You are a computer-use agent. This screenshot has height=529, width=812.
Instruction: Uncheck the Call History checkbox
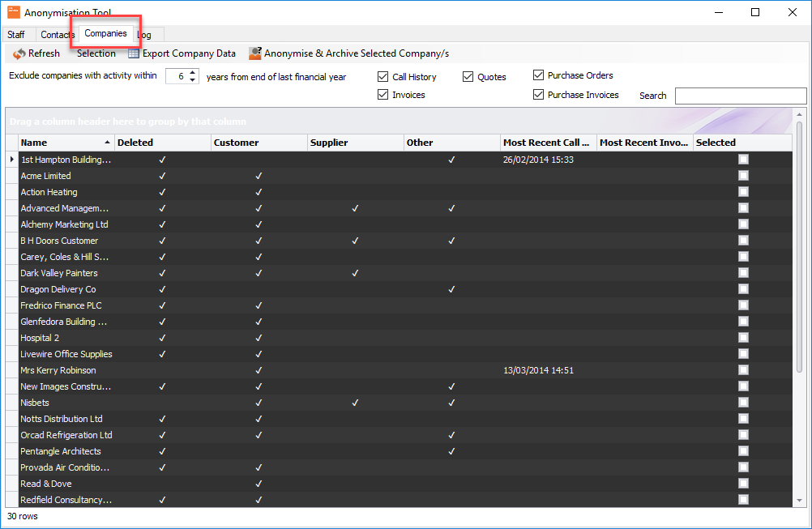coord(382,77)
